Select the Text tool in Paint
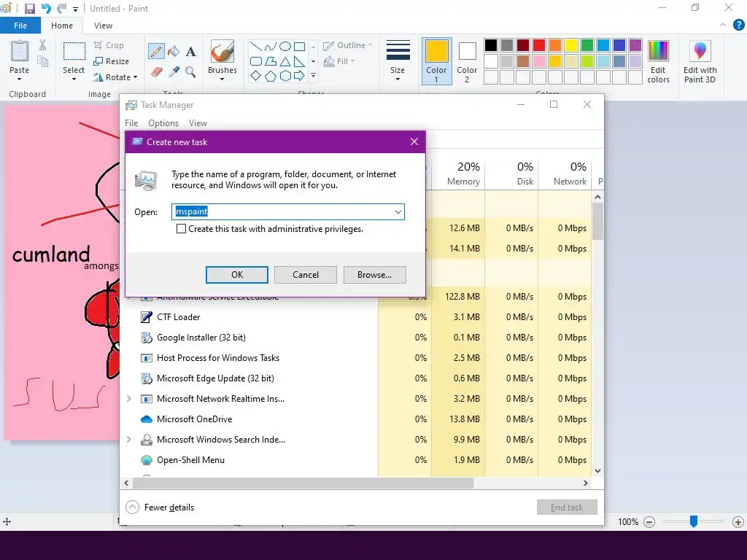The height and width of the screenshot is (560, 747). tap(190, 52)
